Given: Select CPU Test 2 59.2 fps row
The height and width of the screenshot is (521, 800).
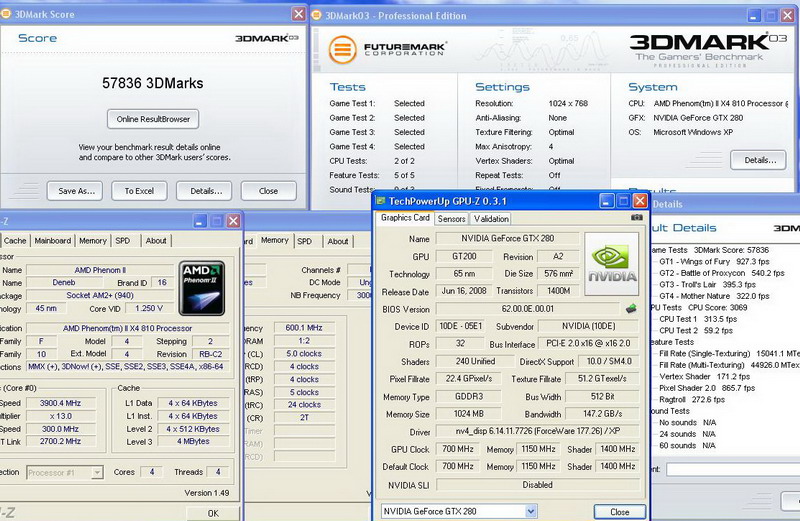Looking at the screenshot, I should tap(696, 331).
